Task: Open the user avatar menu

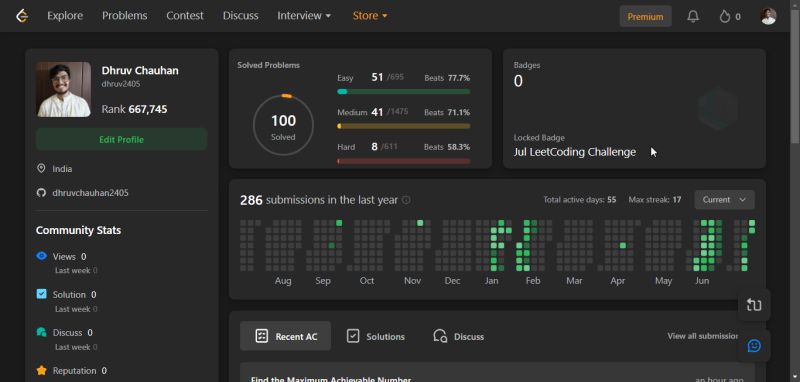Action: [768, 16]
